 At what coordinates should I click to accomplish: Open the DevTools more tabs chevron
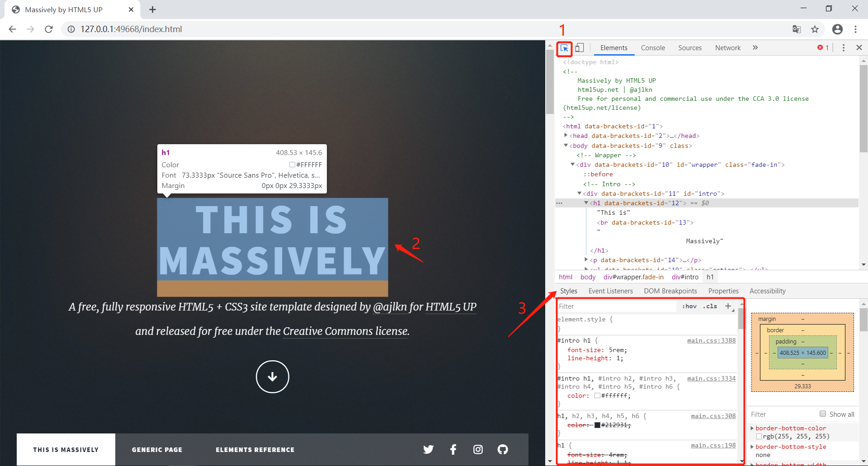click(x=755, y=47)
